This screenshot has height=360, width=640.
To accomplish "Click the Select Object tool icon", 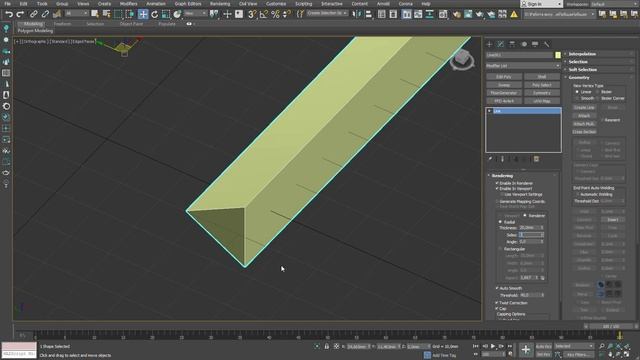I will (x=95, y=14).
